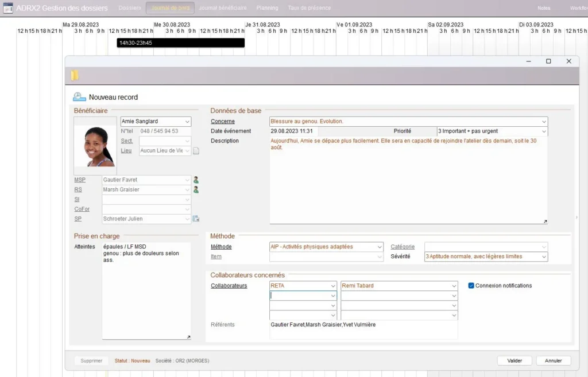The image size is (588, 377).
Task: Open the document icon next to Lieu
Action: pyautogui.click(x=196, y=151)
